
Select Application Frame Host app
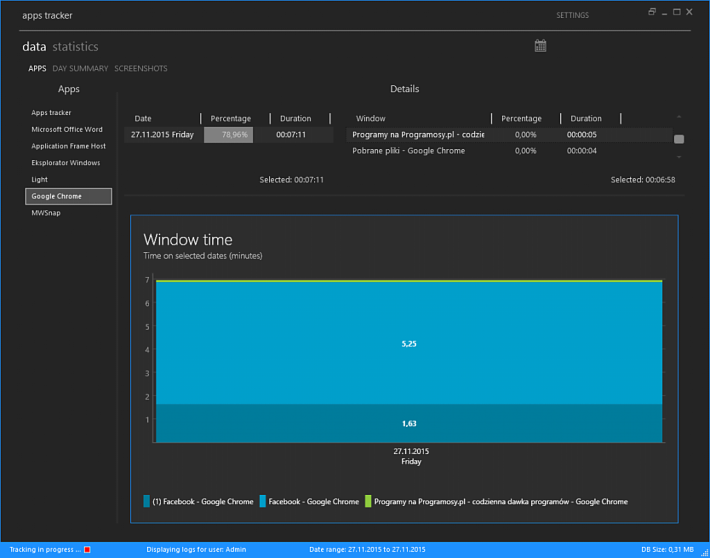tap(68, 146)
